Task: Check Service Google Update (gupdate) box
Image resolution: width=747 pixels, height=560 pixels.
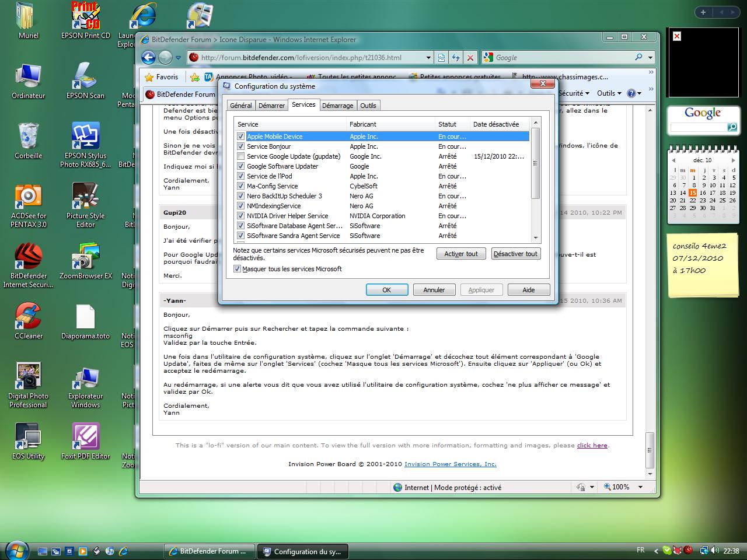Action: click(x=240, y=156)
